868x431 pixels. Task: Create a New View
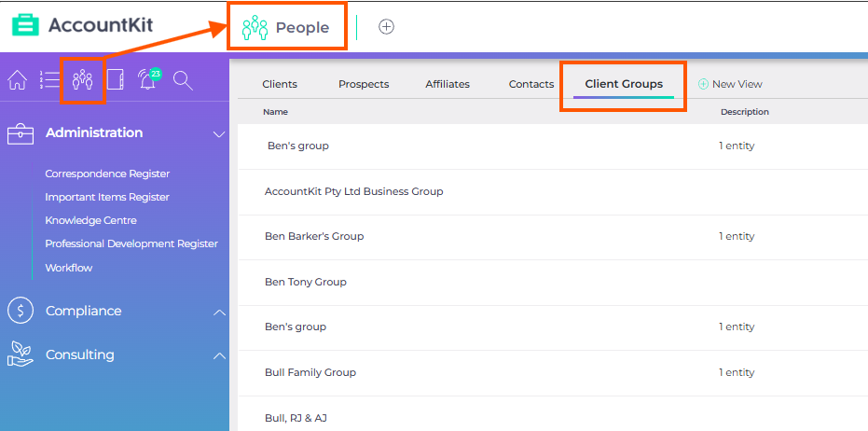[730, 84]
